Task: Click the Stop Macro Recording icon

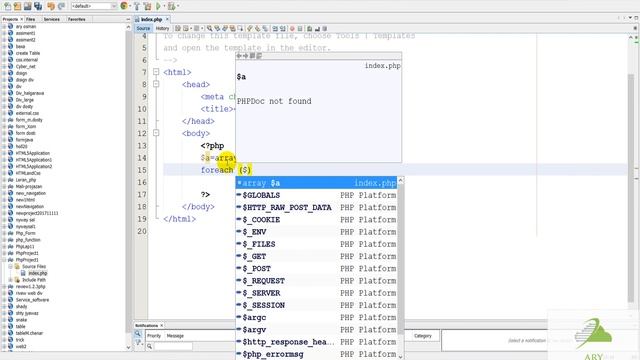Action: click(300, 29)
